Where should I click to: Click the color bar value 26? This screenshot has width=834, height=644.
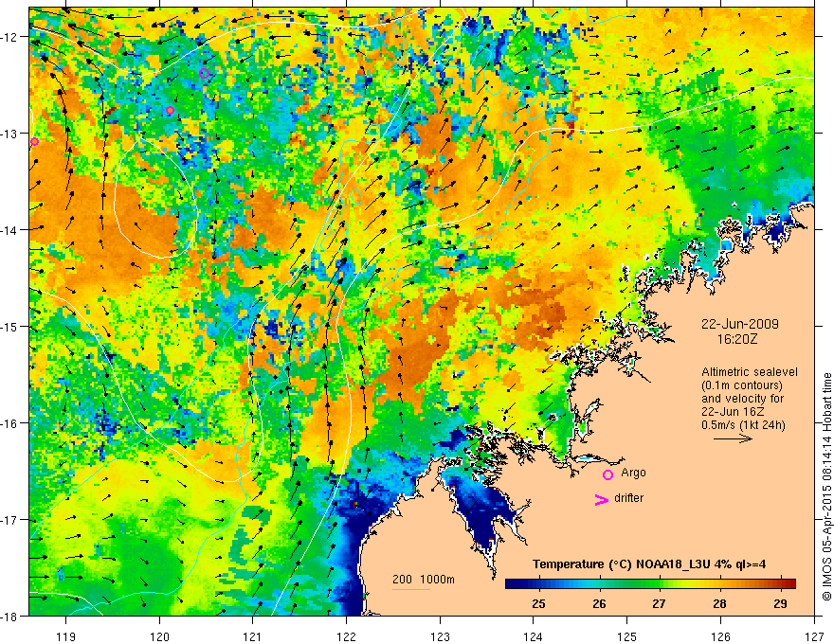click(x=599, y=604)
